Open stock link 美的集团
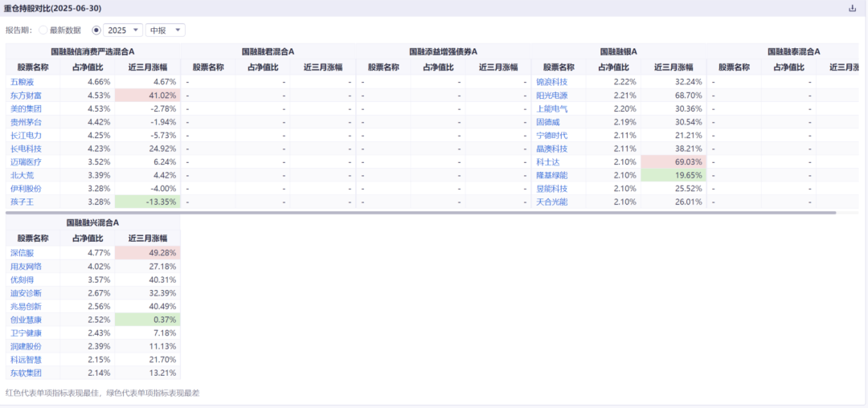Viewport: 868px width, 408px height. [26, 108]
